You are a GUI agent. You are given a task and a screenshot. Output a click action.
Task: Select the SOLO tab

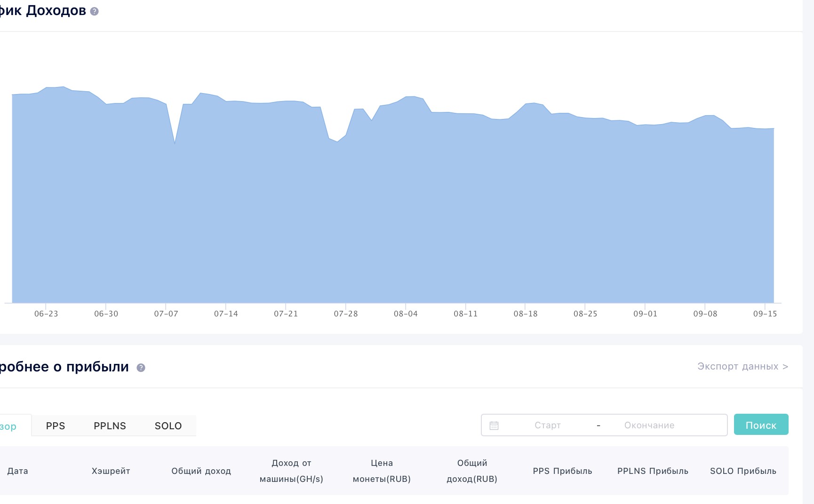[x=168, y=426]
